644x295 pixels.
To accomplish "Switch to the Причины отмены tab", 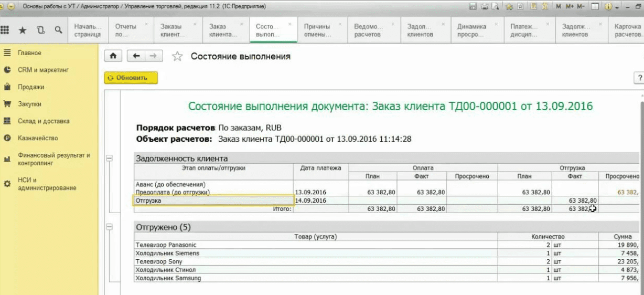I will 317,30.
